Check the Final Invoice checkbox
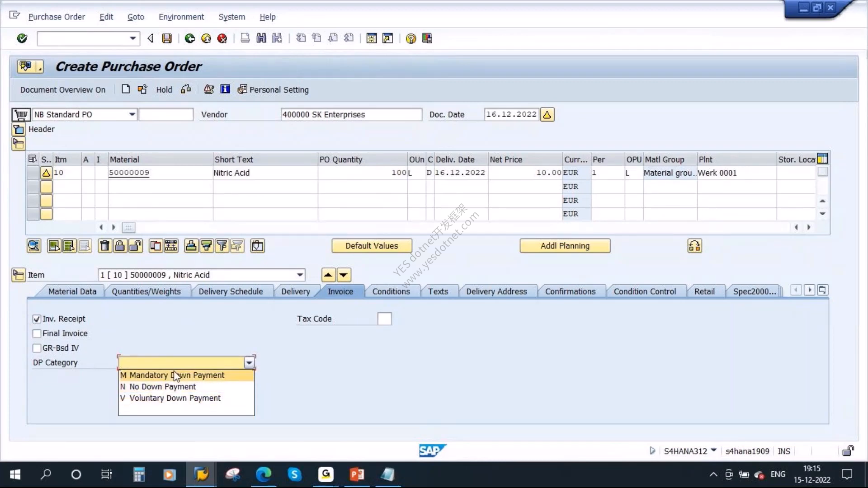868x488 pixels. (37, 333)
